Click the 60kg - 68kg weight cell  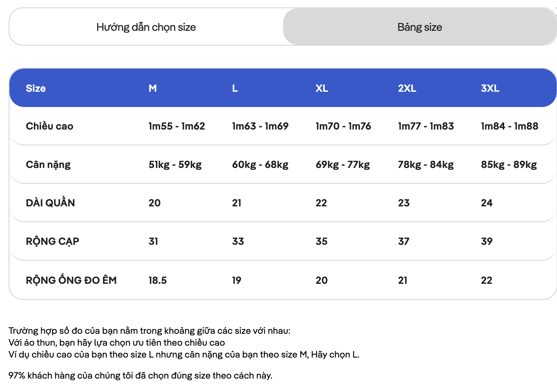pyautogui.click(x=260, y=165)
